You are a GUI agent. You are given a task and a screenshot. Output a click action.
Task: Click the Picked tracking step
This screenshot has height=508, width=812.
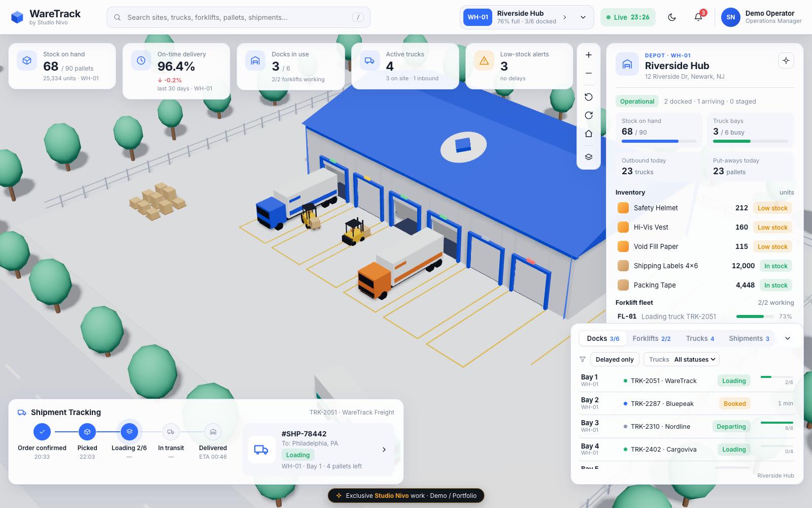pyautogui.click(x=87, y=432)
